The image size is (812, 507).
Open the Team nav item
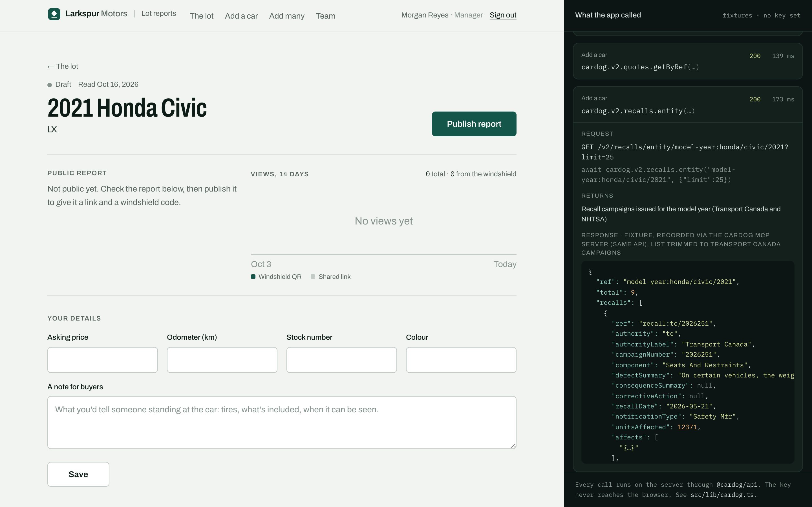325,16
